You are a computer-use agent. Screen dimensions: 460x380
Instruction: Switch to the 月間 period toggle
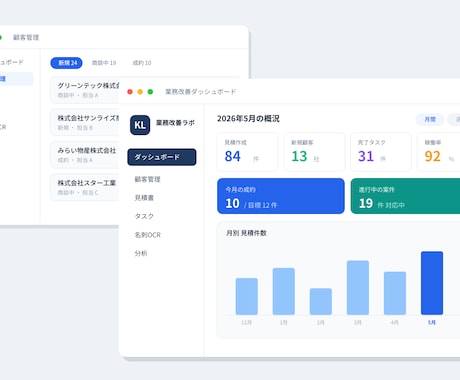[x=430, y=119]
